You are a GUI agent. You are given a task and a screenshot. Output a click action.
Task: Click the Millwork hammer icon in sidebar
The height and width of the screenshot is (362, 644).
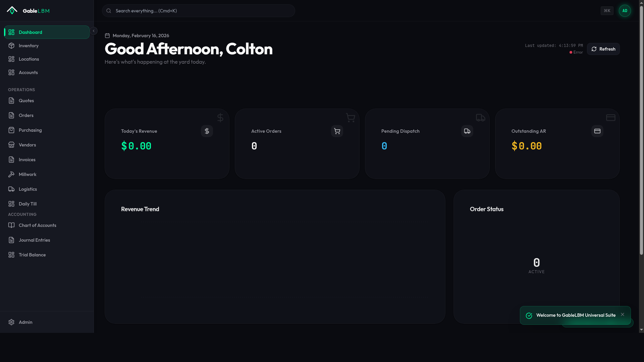pyautogui.click(x=11, y=174)
